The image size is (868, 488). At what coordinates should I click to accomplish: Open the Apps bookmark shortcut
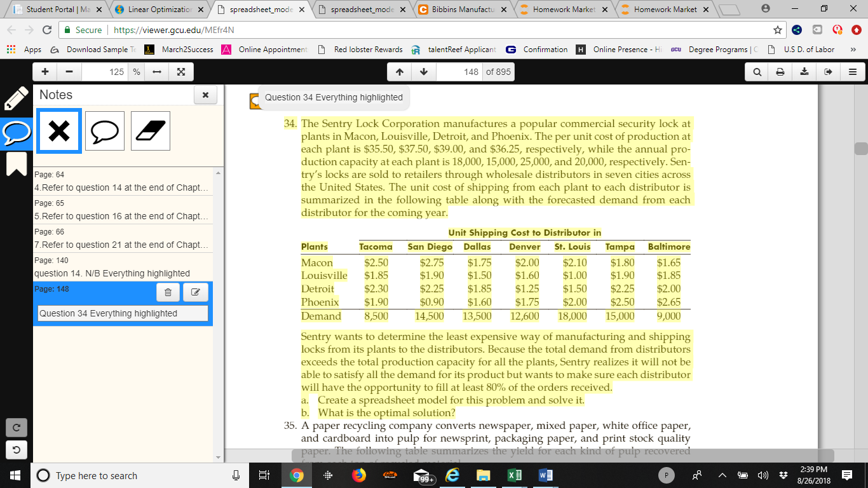pos(24,50)
